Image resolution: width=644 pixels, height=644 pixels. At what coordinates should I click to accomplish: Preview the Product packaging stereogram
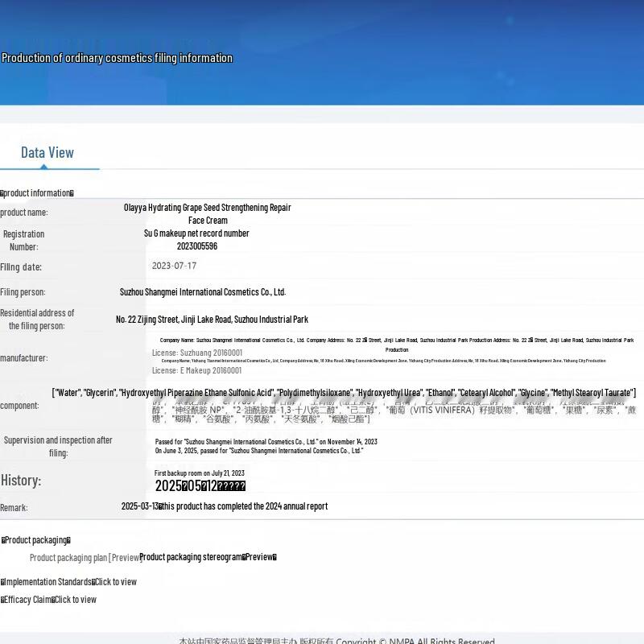tap(208, 557)
